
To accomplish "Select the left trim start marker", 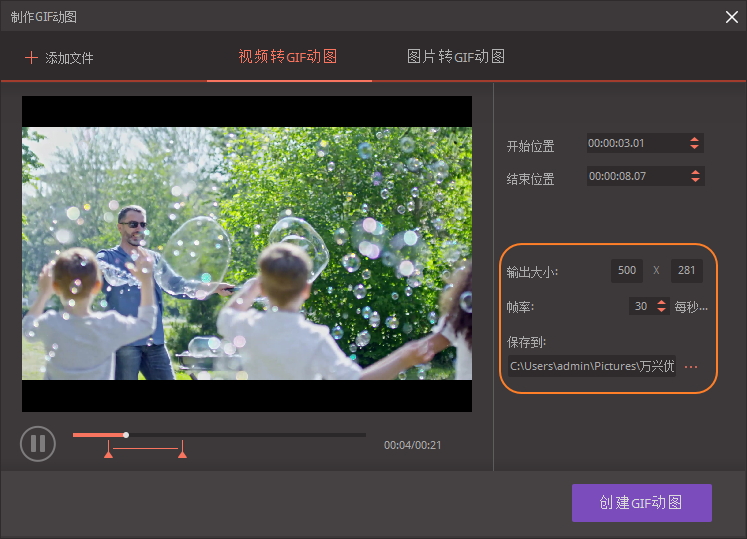I will (x=108, y=454).
